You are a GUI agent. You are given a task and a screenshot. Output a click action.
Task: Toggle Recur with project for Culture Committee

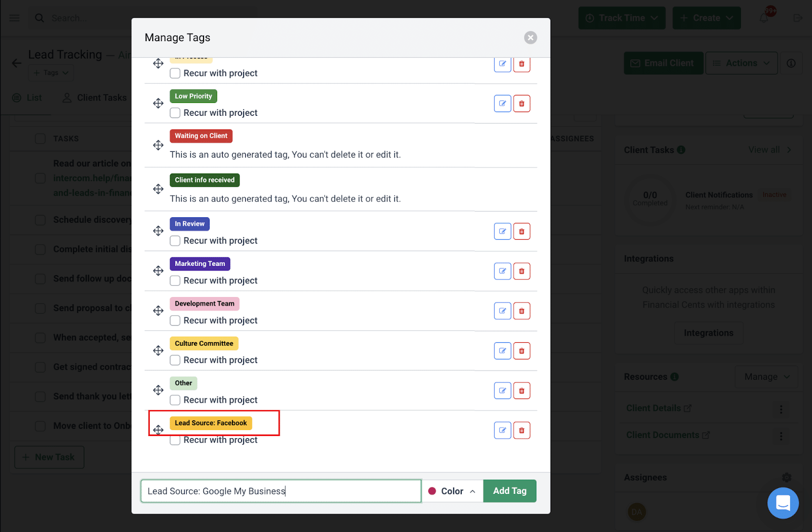point(175,360)
